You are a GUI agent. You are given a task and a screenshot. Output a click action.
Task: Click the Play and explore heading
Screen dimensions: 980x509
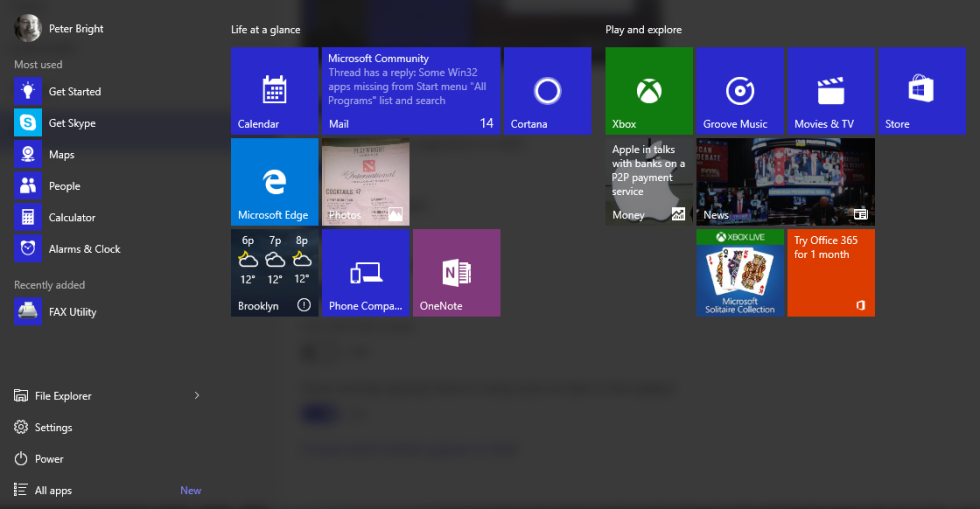pyautogui.click(x=643, y=29)
